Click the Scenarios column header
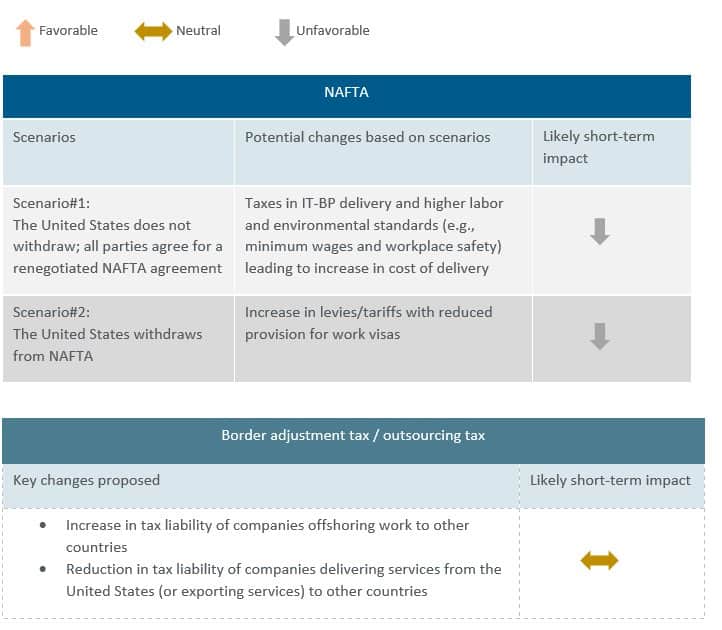 [44, 137]
